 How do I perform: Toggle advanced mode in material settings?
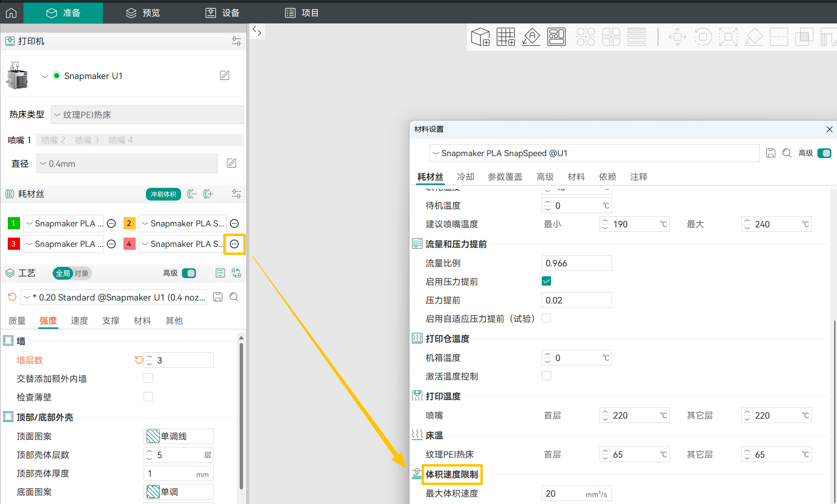[824, 153]
